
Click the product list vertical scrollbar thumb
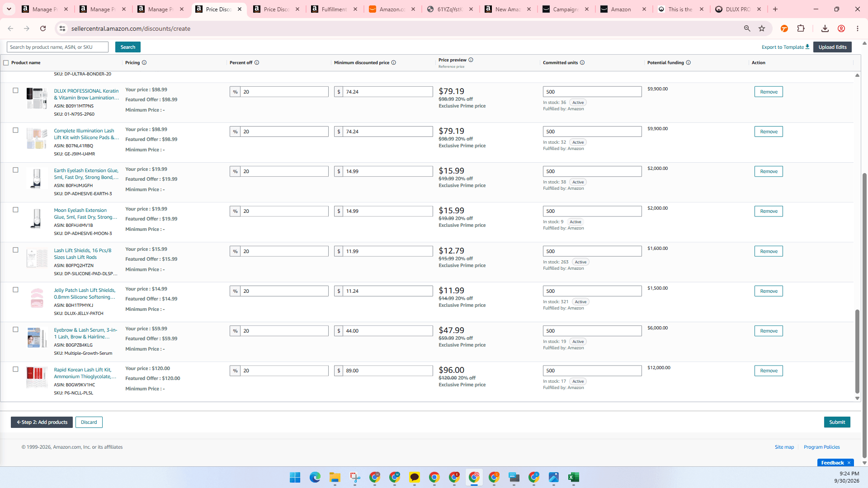click(x=857, y=352)
